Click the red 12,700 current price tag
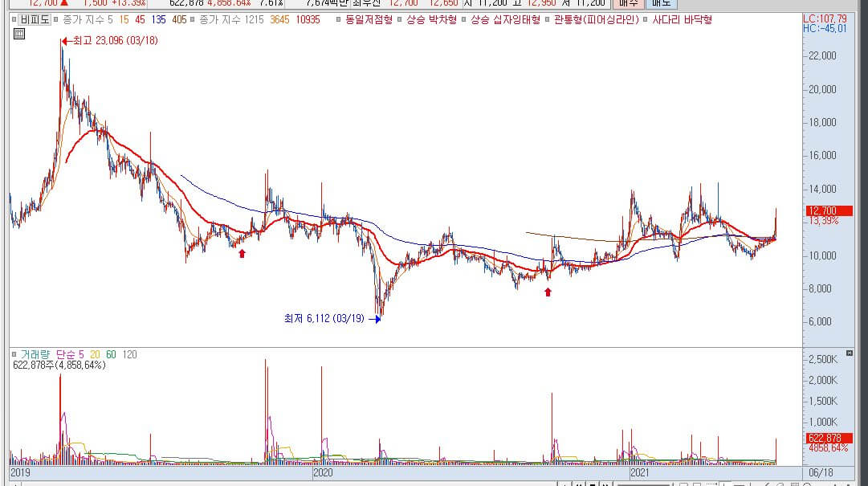Image resolution: width=868 pixels, height=486 pixels. [829, 211]
